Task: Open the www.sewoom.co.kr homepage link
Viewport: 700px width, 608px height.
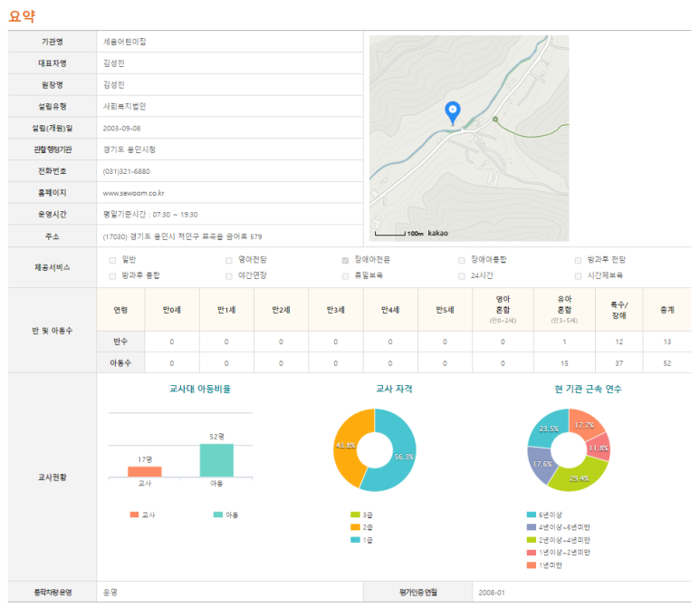Action: click(133, 193)
